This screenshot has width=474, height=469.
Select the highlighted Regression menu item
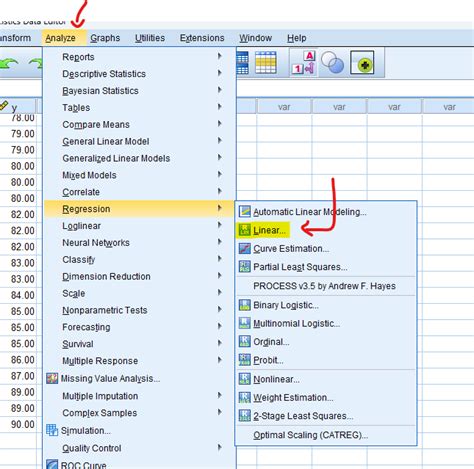pos(139,209)
